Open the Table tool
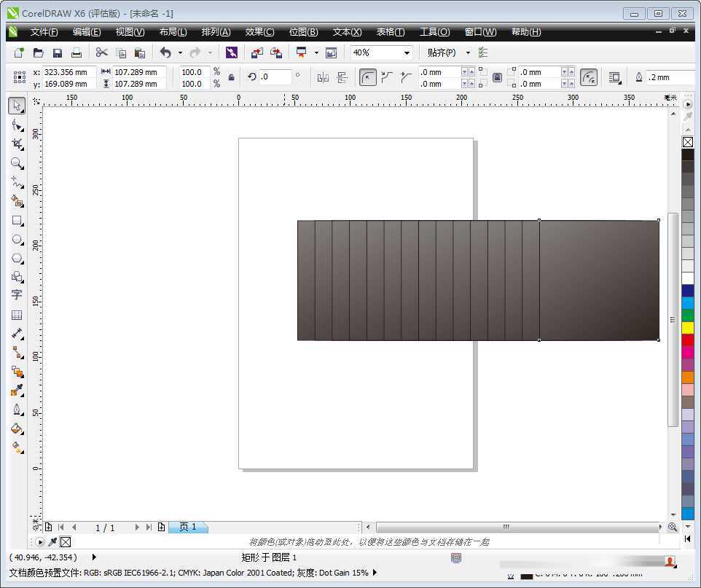Screen dimensions: 701x588 [x=17, y=315]
